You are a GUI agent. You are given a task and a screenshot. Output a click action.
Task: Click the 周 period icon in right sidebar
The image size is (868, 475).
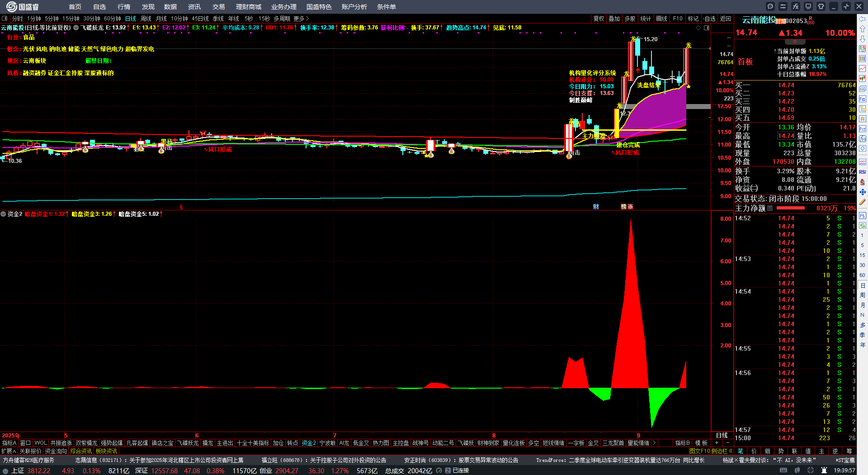point(863,295)
